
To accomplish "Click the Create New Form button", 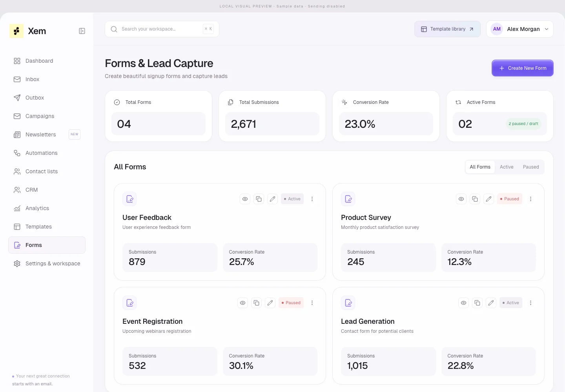I will (523, 68).
